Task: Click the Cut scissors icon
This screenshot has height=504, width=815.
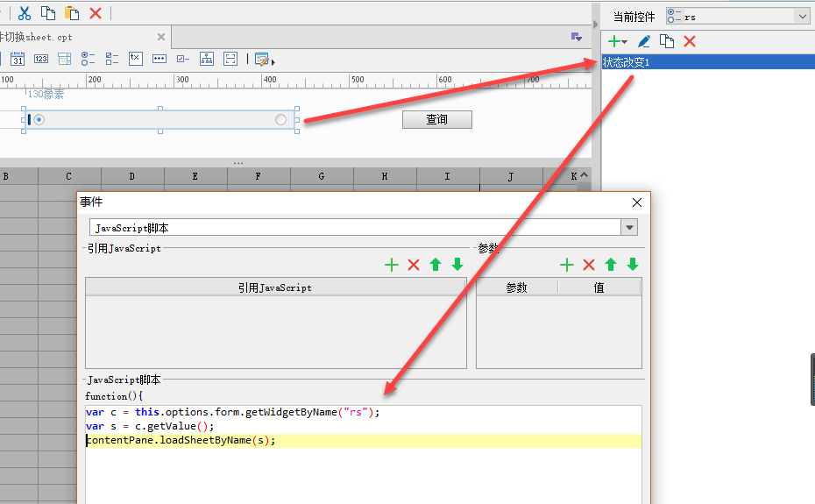Action: tap(25, 13)
